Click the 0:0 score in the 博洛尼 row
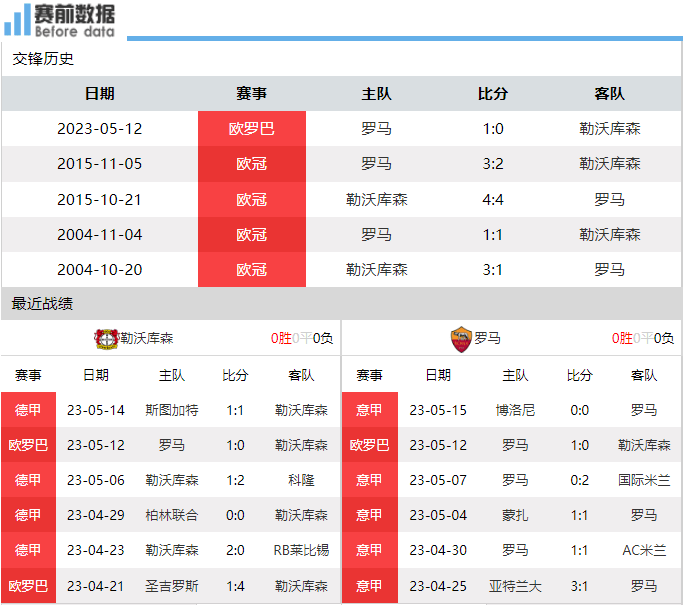The height and width of the screenshot is (605, 683). (x=580, y=410)
